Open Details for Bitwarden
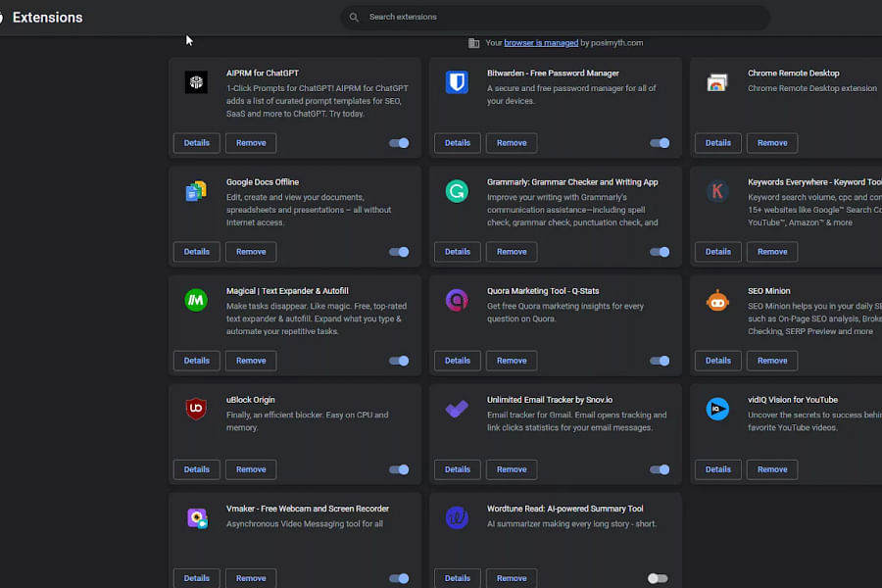 [x=457, y=142]
